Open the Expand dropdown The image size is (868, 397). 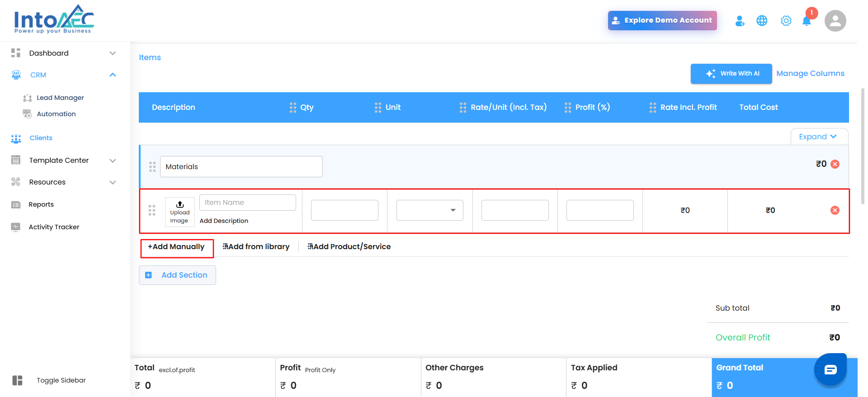pyautogui.click(x=819, y=137)
